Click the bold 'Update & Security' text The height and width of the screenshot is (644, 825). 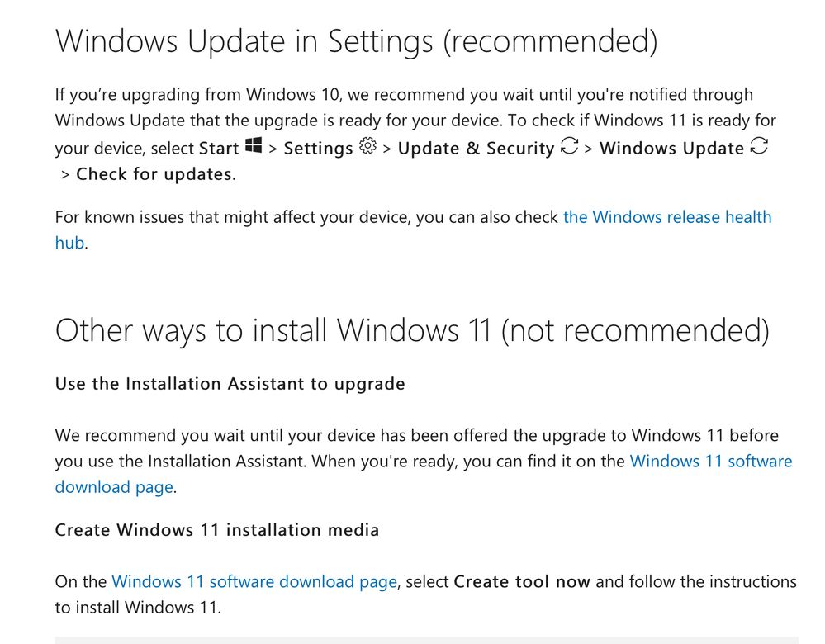click(x=476, y=149)
